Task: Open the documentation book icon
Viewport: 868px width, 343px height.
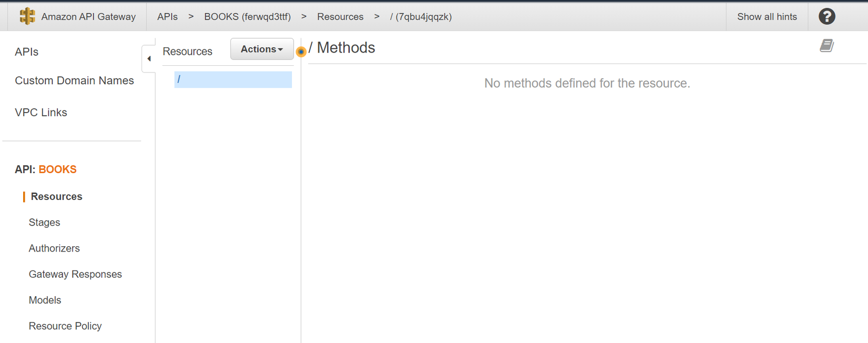Action: pyautogui.click(x=826, y=46)
